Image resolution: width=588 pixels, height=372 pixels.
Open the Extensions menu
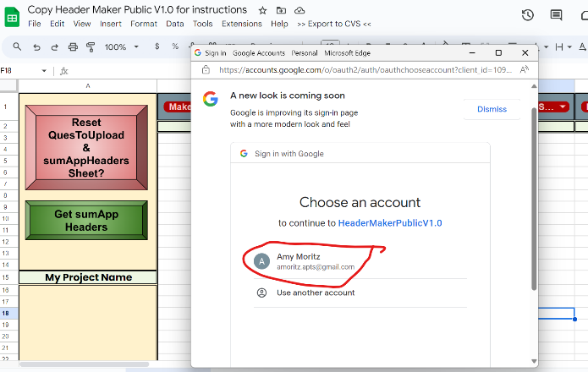(x=241, y=24)
